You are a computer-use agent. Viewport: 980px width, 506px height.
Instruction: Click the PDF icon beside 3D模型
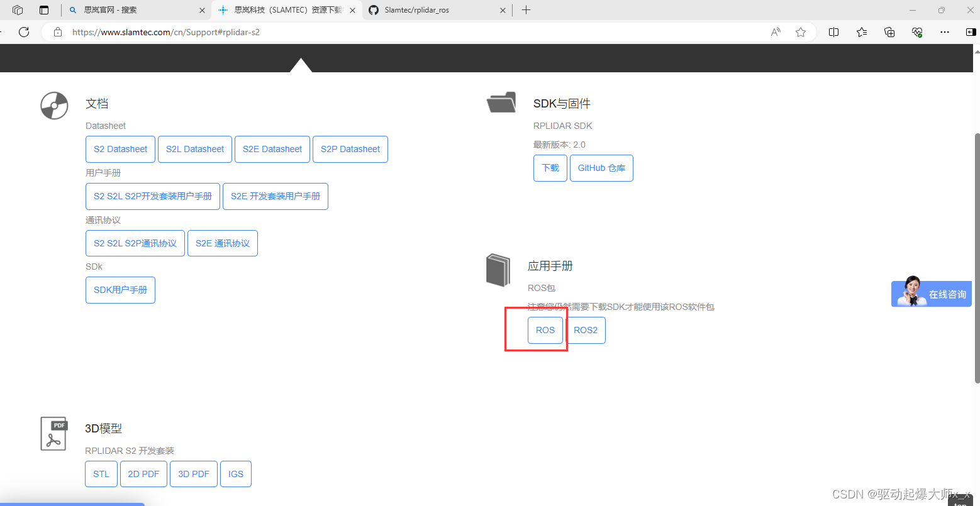point(53,434)
